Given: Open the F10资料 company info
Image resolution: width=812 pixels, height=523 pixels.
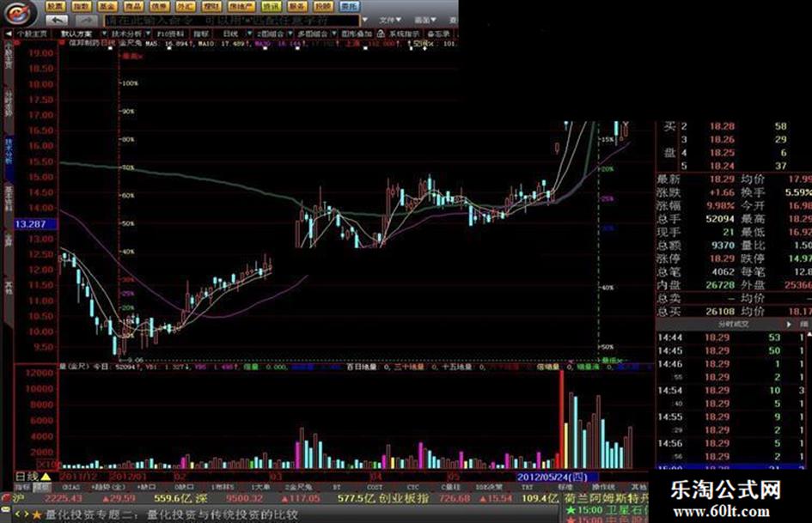Looking at the screenshot, I should [170, 33].
